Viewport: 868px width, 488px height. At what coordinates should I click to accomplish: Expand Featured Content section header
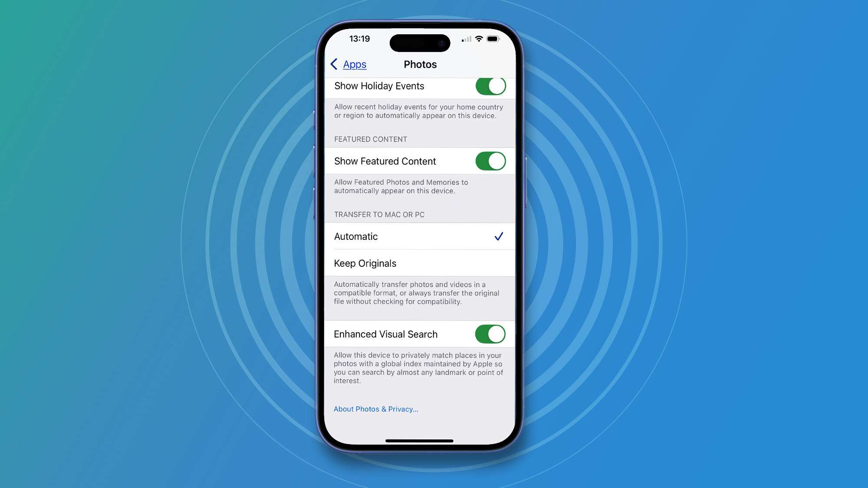click(370, 139)
